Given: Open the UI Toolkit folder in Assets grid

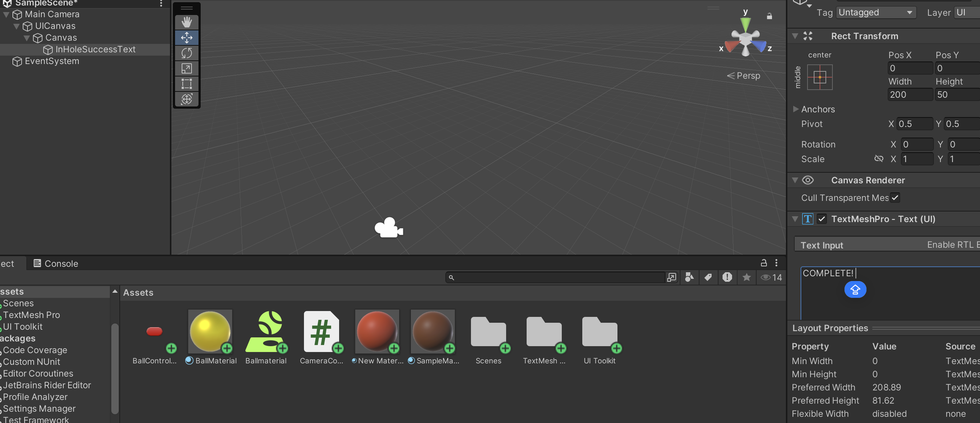Looking at the screenshot, I should (x=599, y=337).
